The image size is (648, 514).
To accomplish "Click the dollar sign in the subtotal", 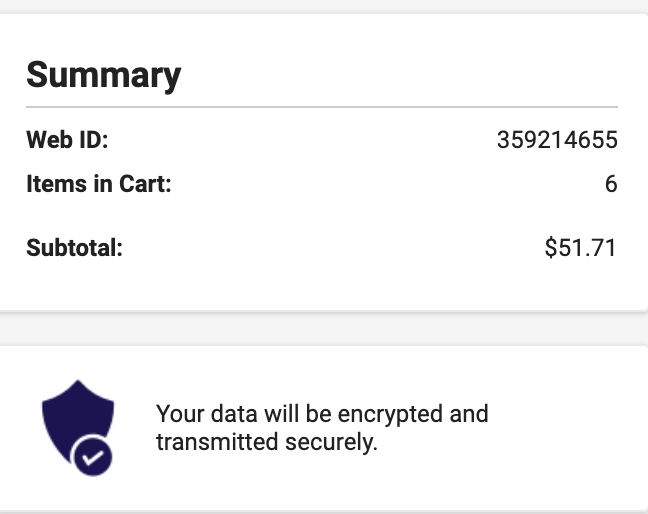I will click(x=551, y=247).
